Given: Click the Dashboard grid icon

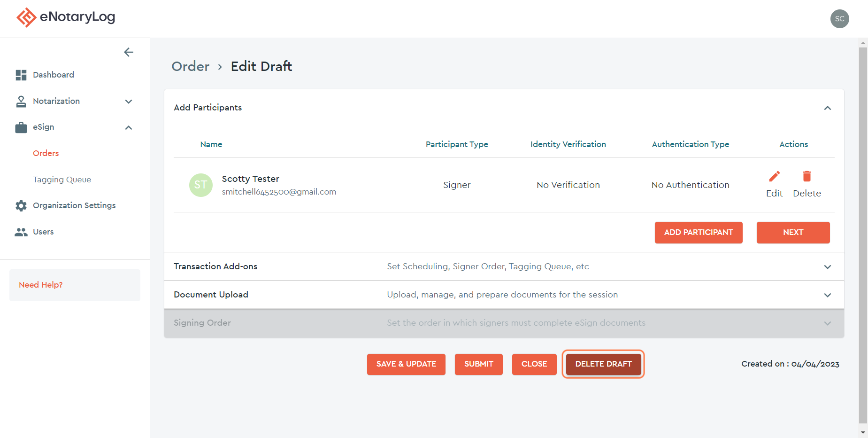Looking at the screenshot, I should [x=21, y=75].
